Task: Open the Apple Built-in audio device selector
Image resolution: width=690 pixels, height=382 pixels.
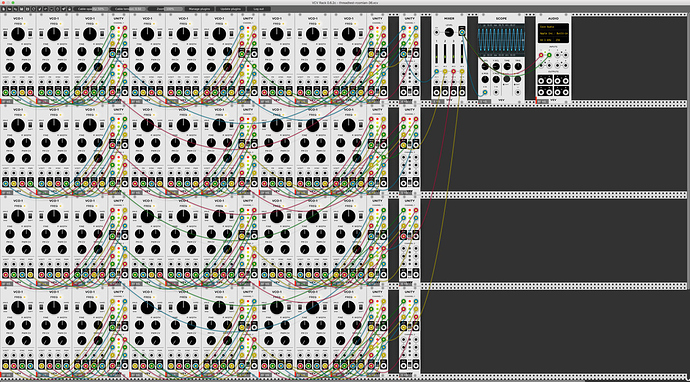Action: 553,33
